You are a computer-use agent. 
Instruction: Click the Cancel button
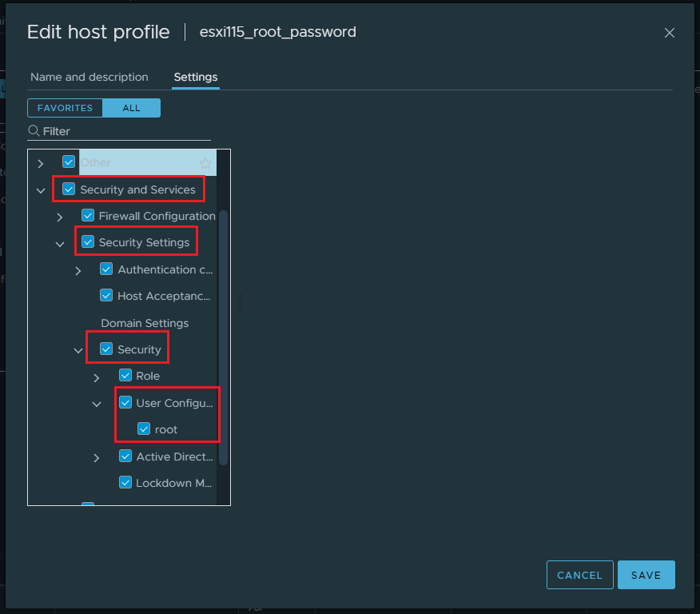coord(579,575)
